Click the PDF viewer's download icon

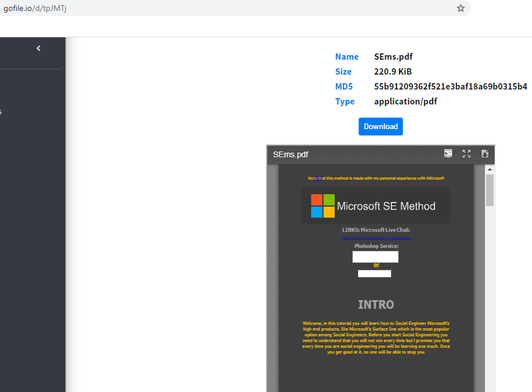pos(484,154)
